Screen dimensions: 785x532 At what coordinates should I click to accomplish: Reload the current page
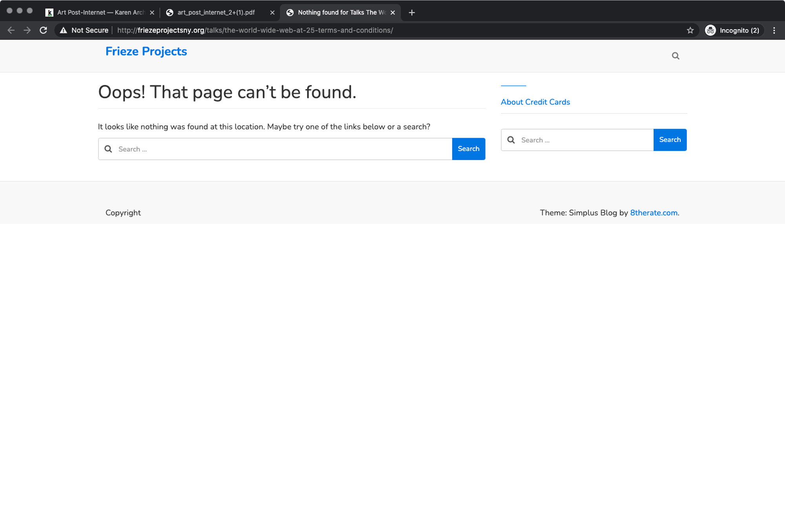44,30
